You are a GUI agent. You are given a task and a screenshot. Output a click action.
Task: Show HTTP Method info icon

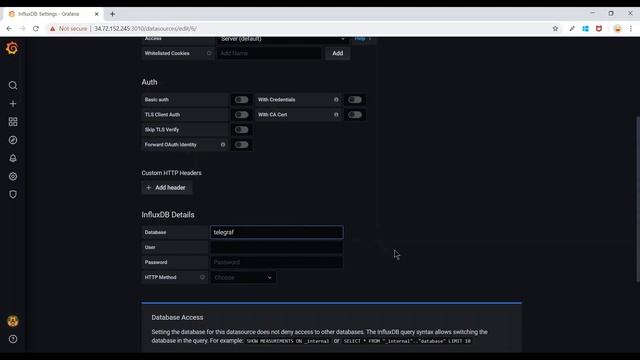(202, 277)
